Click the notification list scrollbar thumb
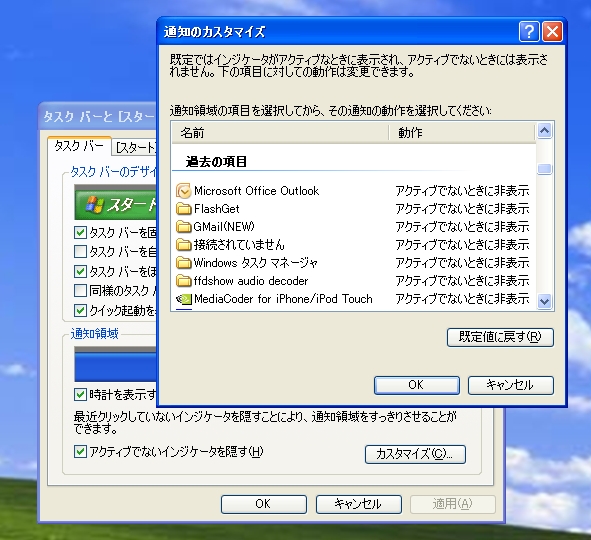This screenshot has width=591, height=540. (545, 169)
